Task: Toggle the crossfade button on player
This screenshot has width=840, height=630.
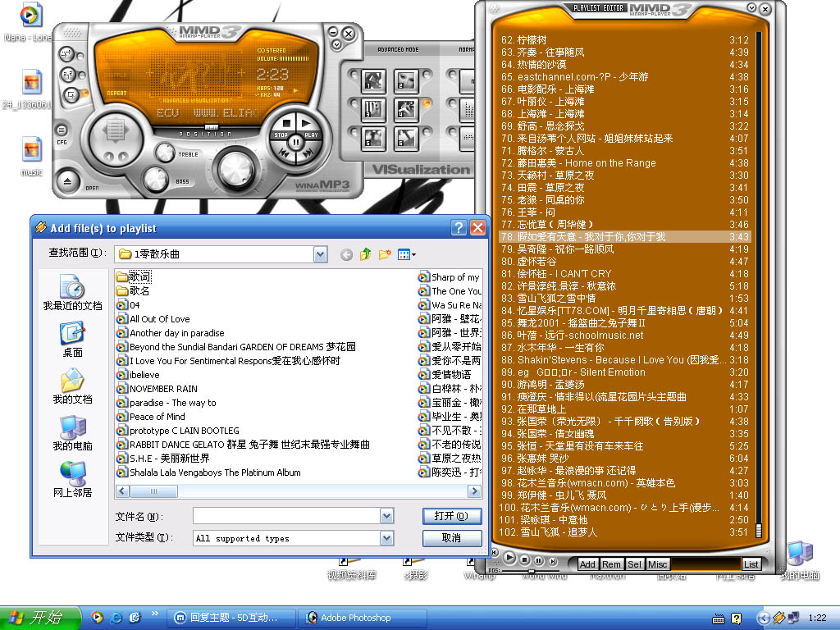Action: click(x=67, y=53)
